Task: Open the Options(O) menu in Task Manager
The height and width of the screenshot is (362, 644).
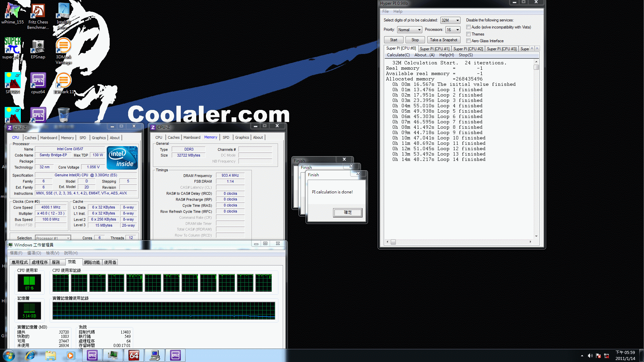Action: (x=34, y=253)
